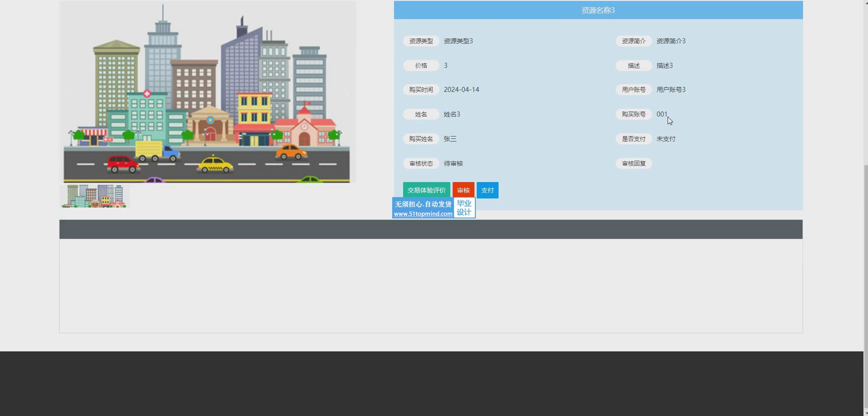The image size is (868, 416).
Task: Click the 资源简介 label
Action: [634, 41]
